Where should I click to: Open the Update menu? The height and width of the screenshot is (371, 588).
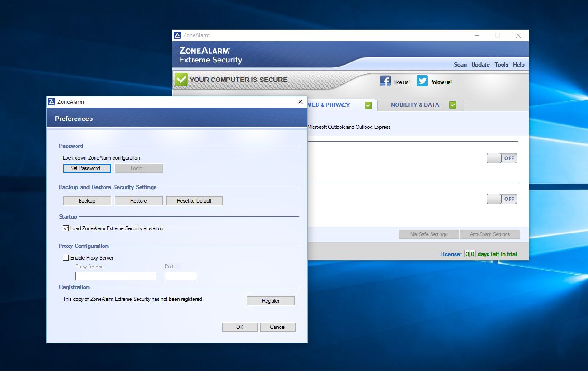(x=480, y=65)
